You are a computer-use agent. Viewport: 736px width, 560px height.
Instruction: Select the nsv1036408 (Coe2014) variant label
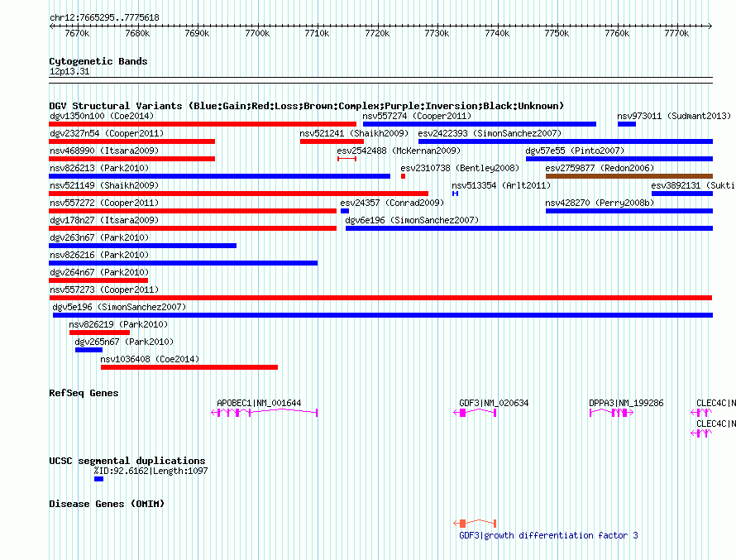click(x=150, y=359)
